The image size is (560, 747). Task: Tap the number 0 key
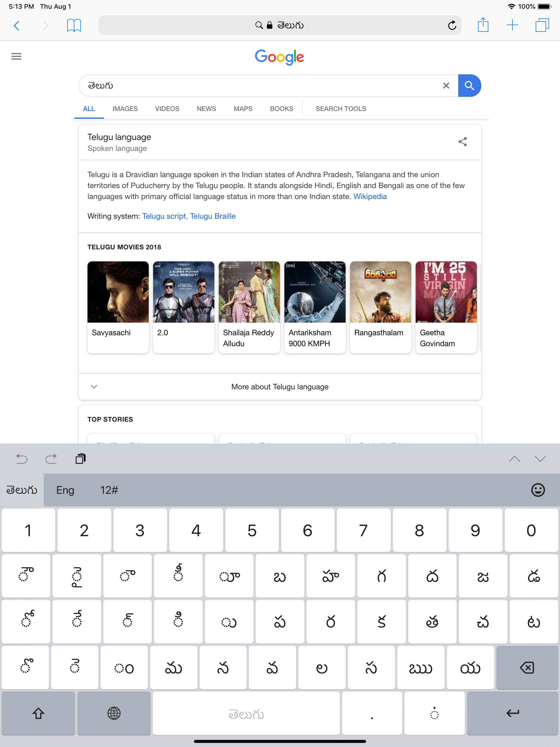pyautogui.click(x=531, y=530)
